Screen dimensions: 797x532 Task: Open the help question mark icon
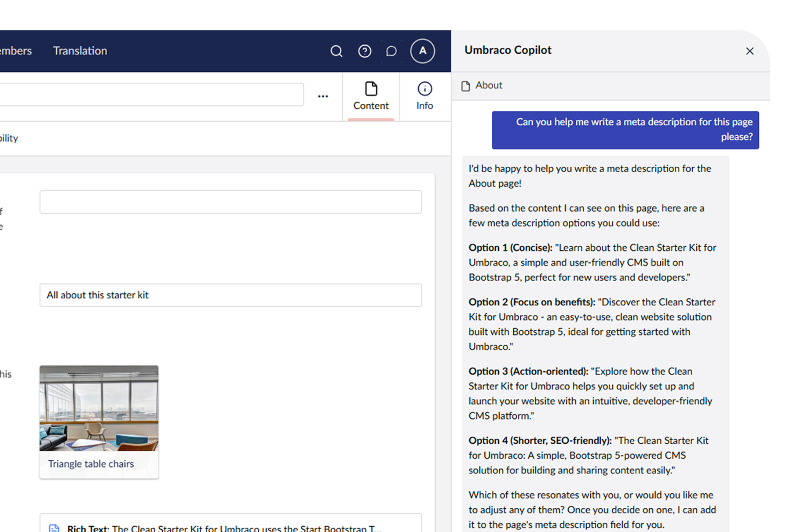click(x=365, y=51)
